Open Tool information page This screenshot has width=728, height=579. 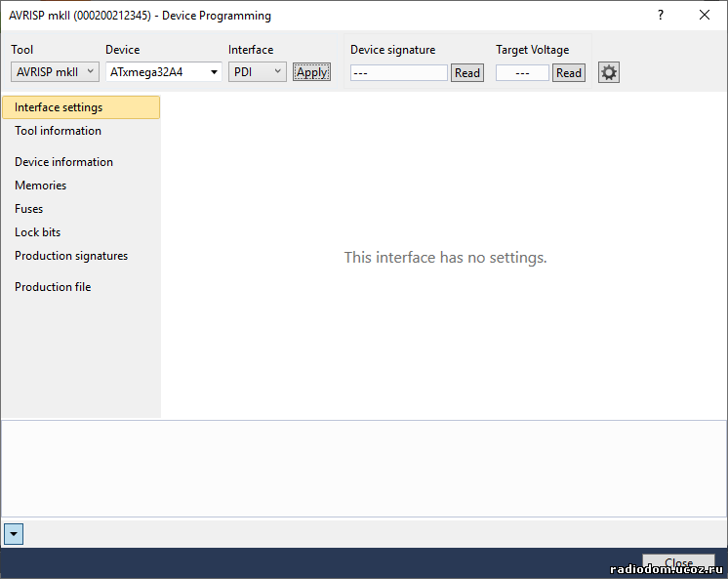[81, 131]
